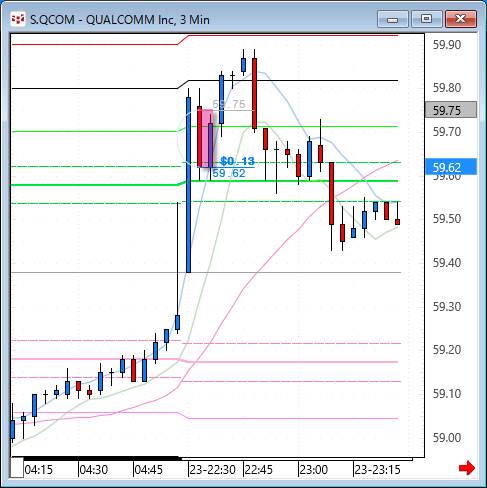
Task: Click the 04:15 time axis label
Action: (x=39, y=470)
